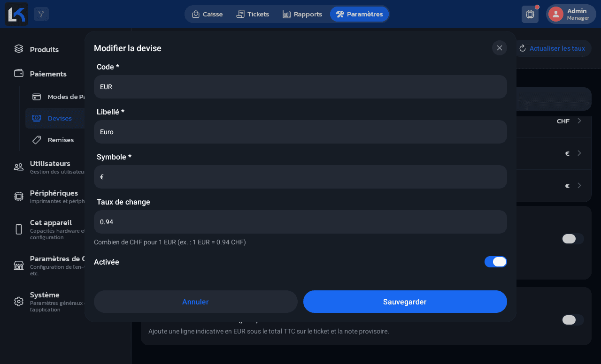Screen dimensions: 601x364
Task: Open the Rapports tab
Action: 302,14
